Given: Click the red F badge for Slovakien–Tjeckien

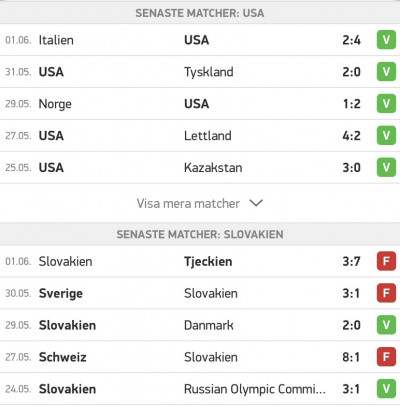Looking at the screenshot, I should (386, 261).
